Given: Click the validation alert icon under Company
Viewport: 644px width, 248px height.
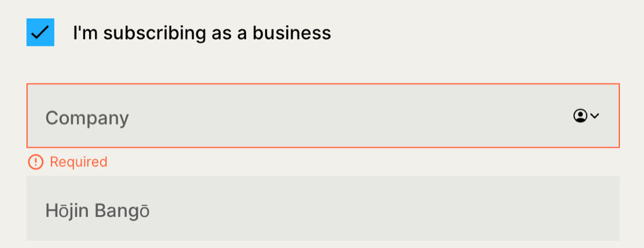Looking at the screenshot, I should (36, 162).
